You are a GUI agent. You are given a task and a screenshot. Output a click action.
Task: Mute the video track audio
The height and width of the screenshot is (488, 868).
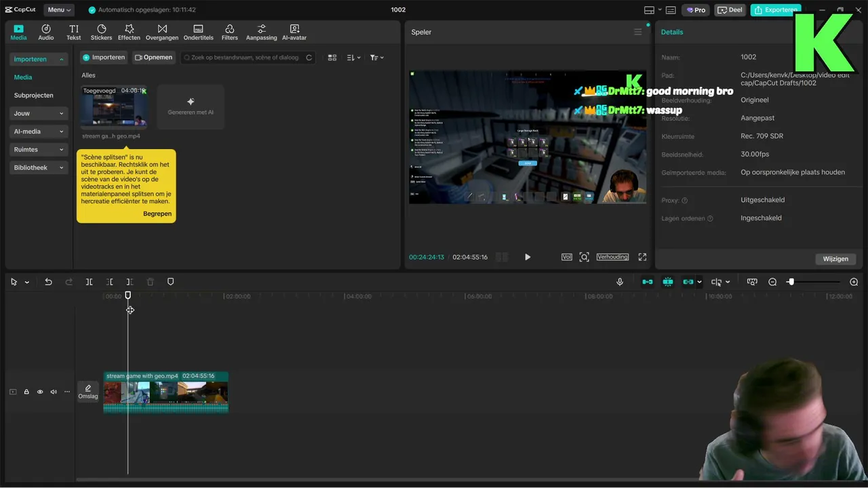(54, 392)
